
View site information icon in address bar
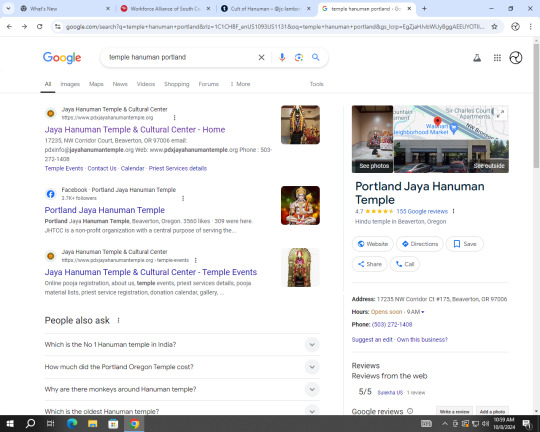pos(58,27)
